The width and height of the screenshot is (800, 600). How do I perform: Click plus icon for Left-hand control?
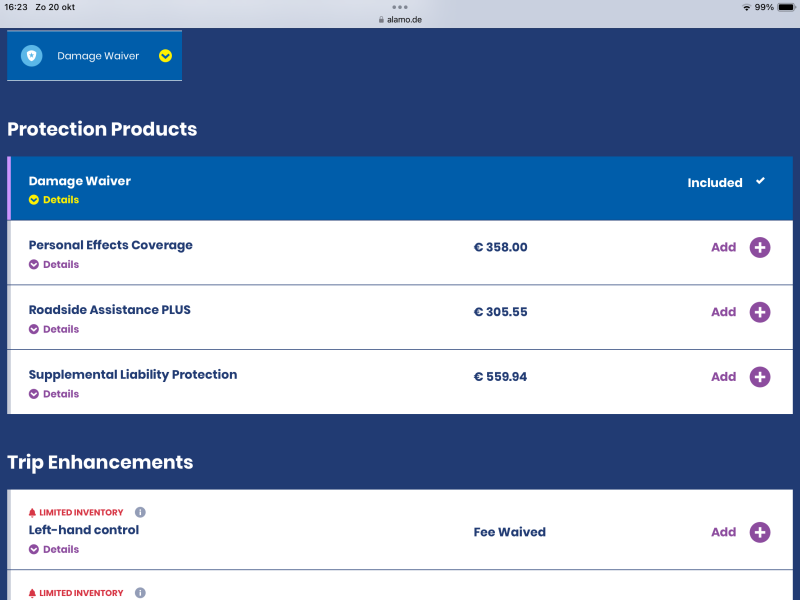tap(760, 532)
